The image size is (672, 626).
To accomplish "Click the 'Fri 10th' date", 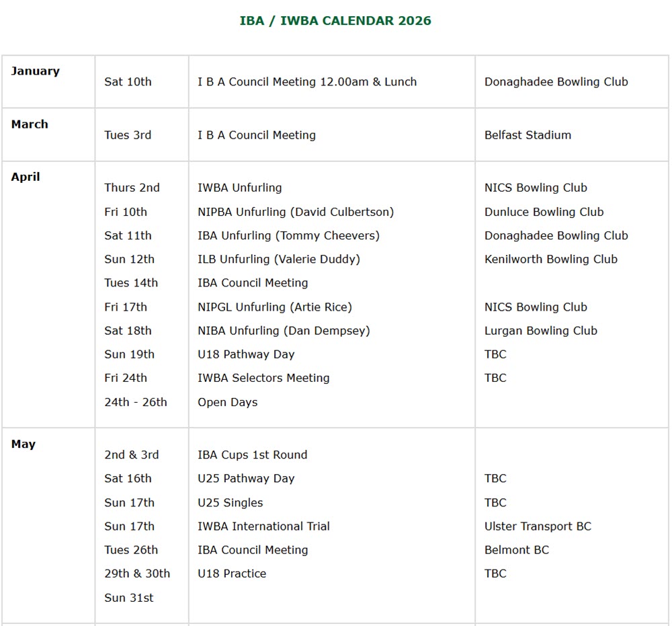I will 126,212.
